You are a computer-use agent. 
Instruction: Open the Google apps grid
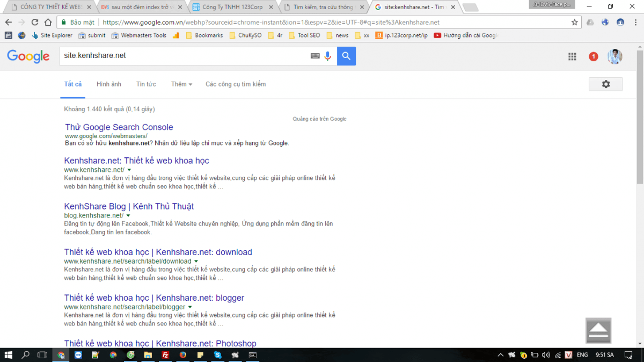point(572,56)
